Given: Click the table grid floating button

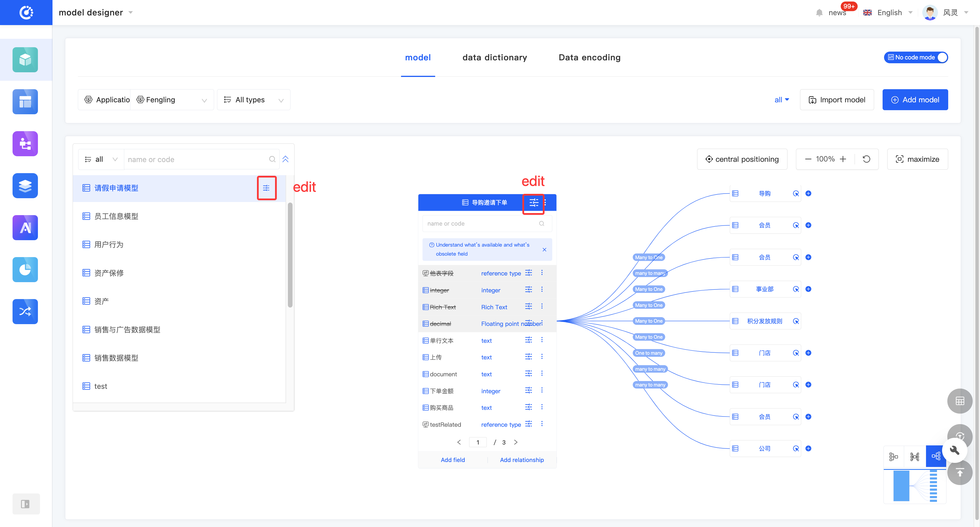Looking at the screenshot, I should [x=960, y=401].
